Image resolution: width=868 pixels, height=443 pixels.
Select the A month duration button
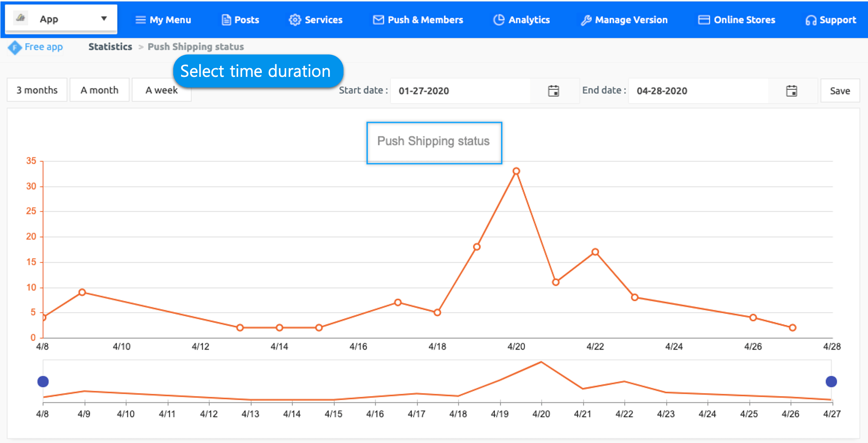99,90
